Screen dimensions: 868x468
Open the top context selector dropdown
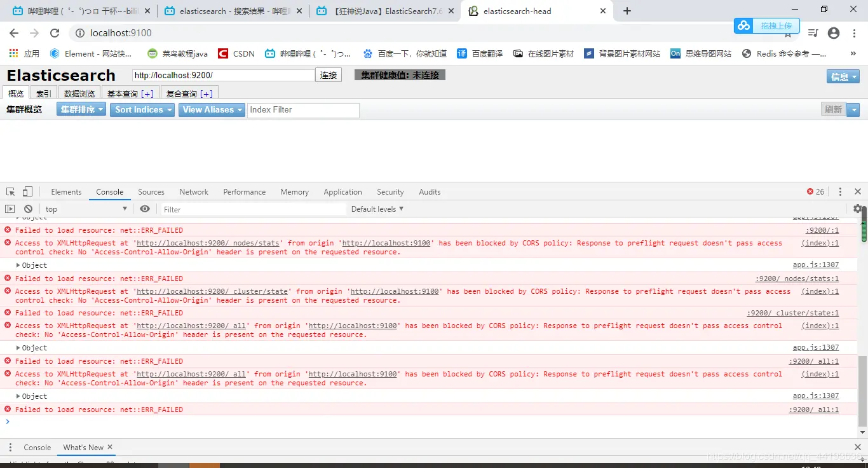point(86,209)
